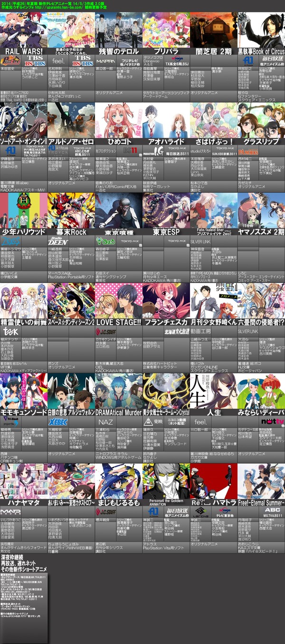Click the MADHOUSE logo under ハナヤマタ
The width and height of the screenshot is (285, 644).
[x=10, y=512]
